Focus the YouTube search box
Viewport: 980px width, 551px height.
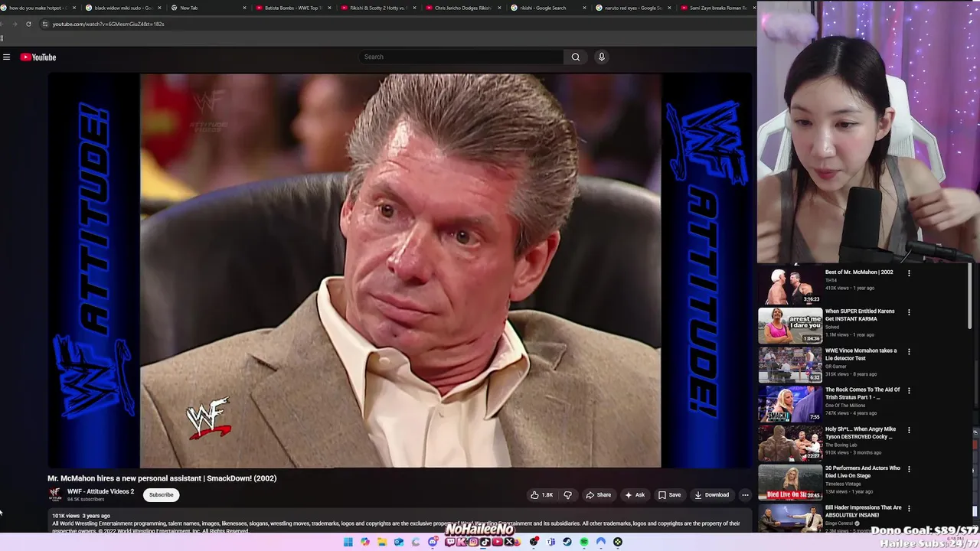click(x=462, y=57)
